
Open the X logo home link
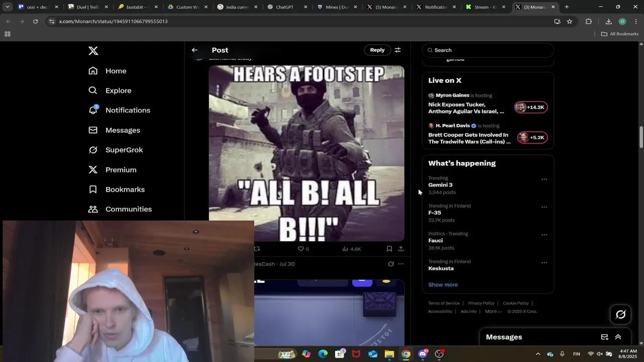(x=93, y=51)
